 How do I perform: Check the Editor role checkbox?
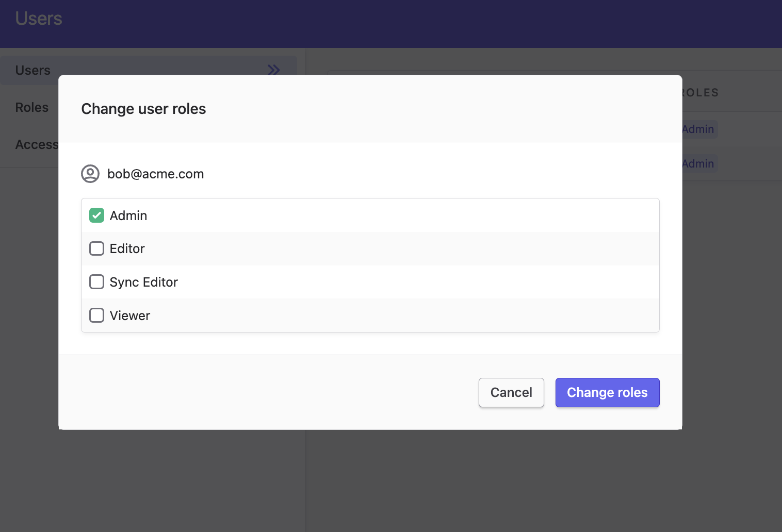click(96, 248)
